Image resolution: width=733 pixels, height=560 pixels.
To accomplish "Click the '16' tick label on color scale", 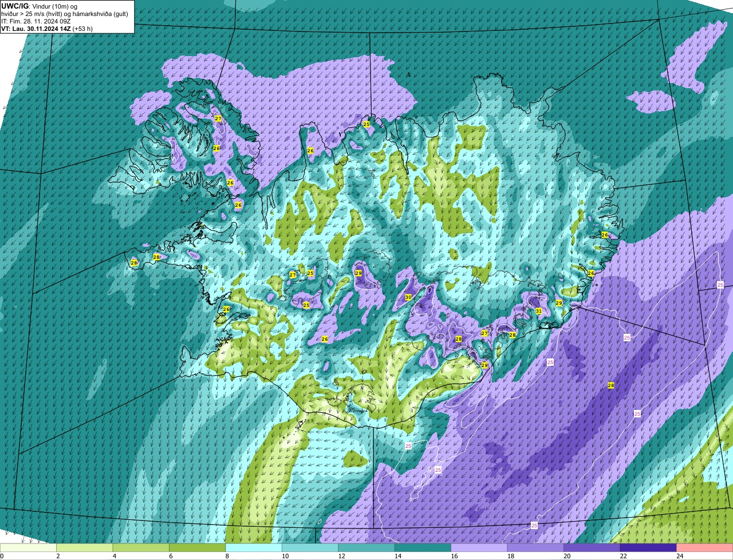I will pos(454,556).
